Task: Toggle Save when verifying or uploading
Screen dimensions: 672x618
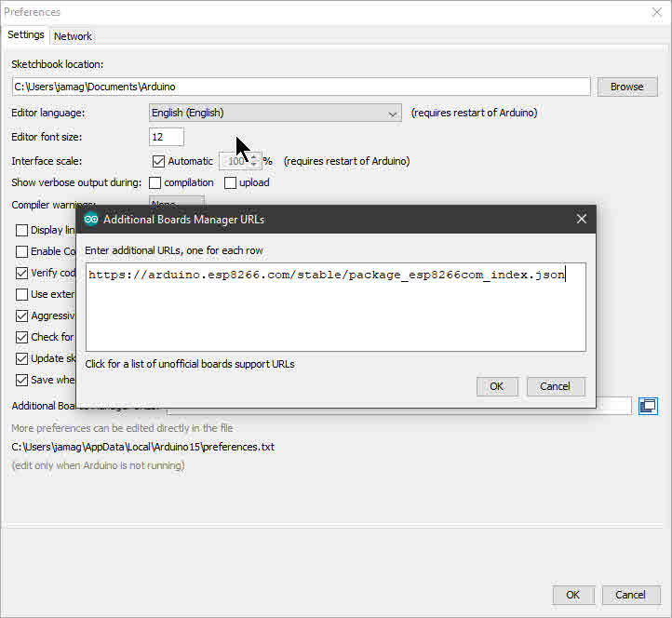Action: pyautogui.click(x=21, y=380)
